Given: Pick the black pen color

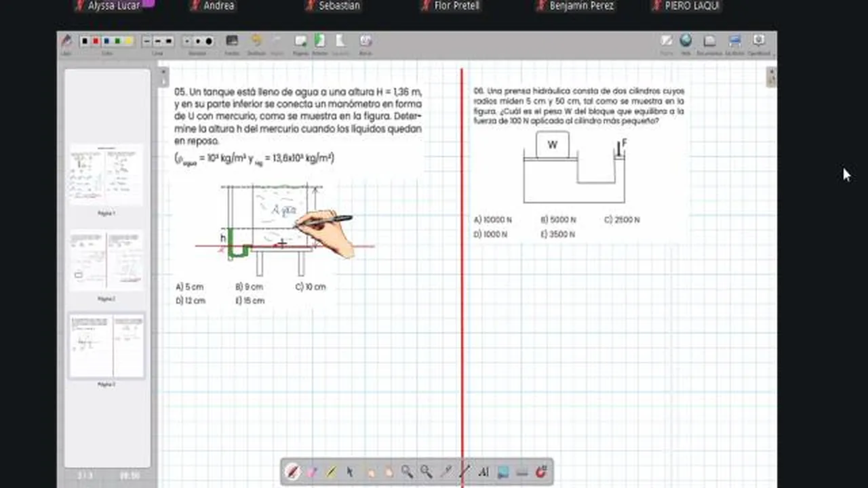Looking at the screenshot, I should pos(85,41).
